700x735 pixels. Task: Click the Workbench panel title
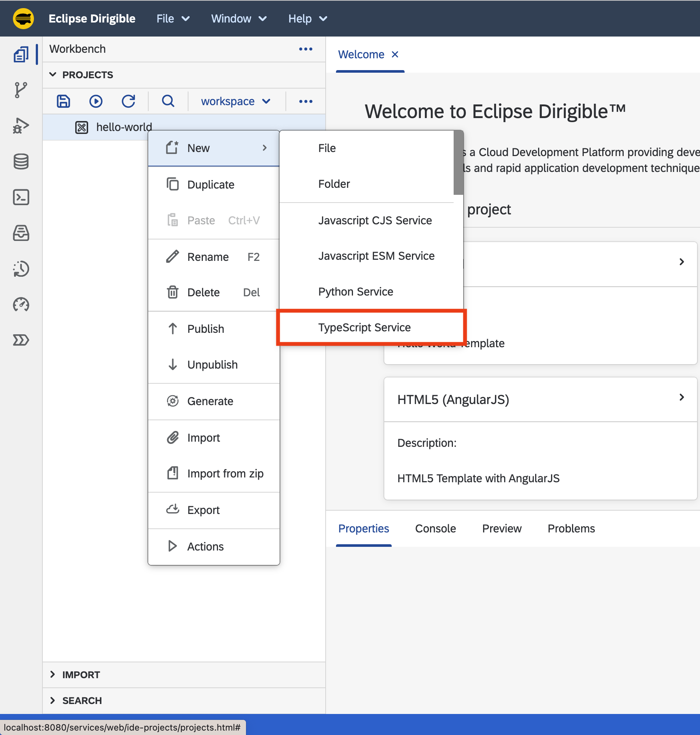click(77, 49)
